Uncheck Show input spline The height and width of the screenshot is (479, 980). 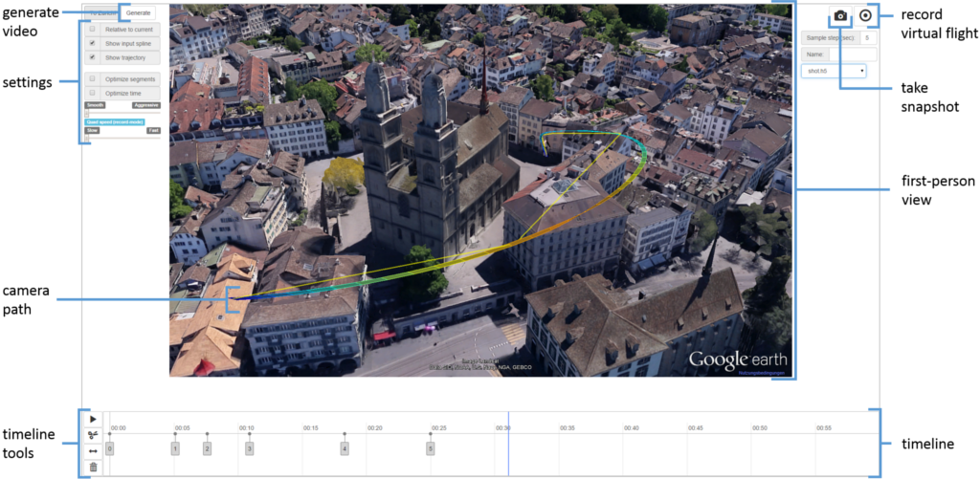click(92, 43)
